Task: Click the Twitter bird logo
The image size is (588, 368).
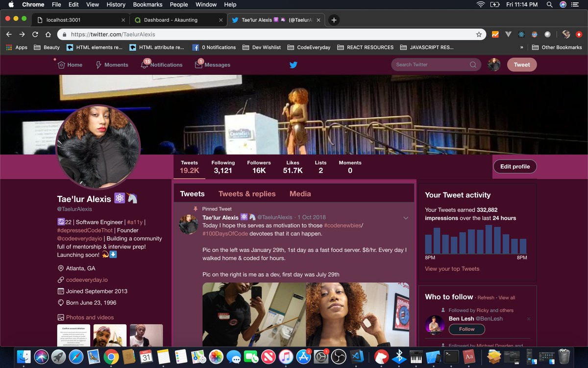Action: 293,65
